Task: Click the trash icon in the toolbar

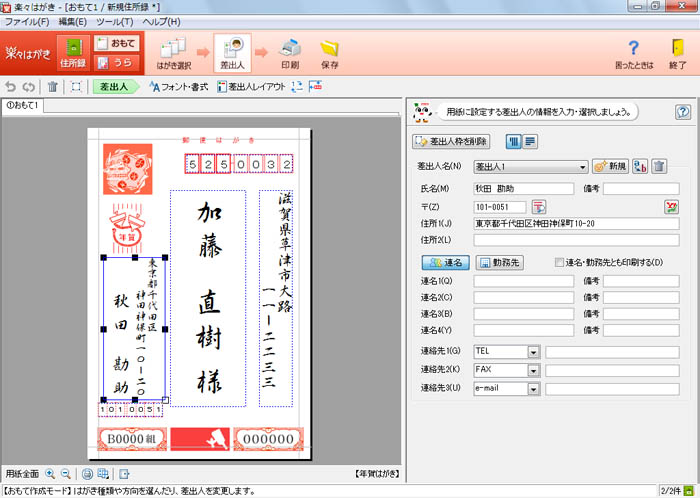Action: coord(53,87)
